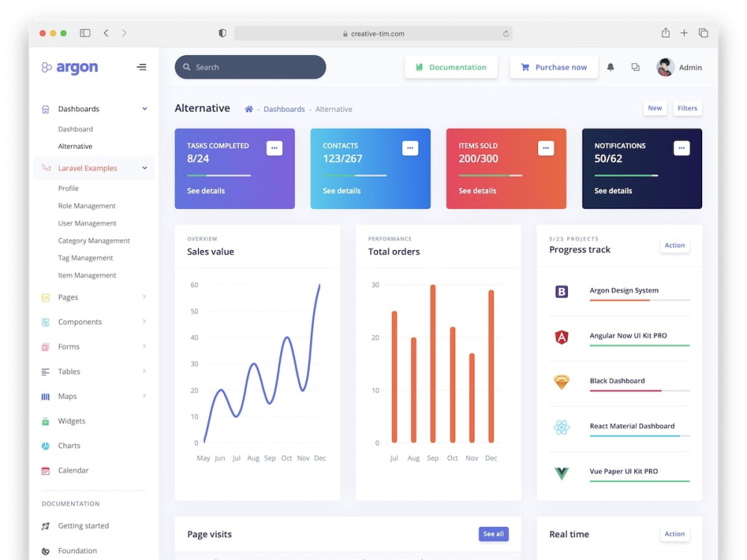Click the Widgets sidebar icon

coord(46,421)
